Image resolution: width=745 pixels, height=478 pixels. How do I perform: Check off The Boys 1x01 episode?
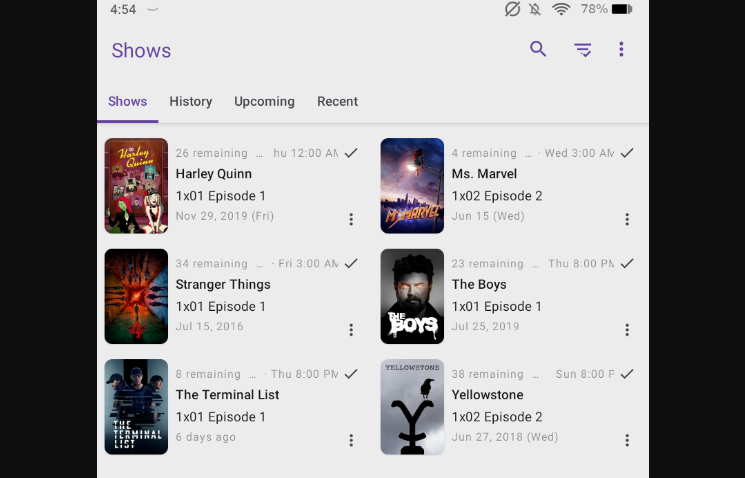point(627,263)
